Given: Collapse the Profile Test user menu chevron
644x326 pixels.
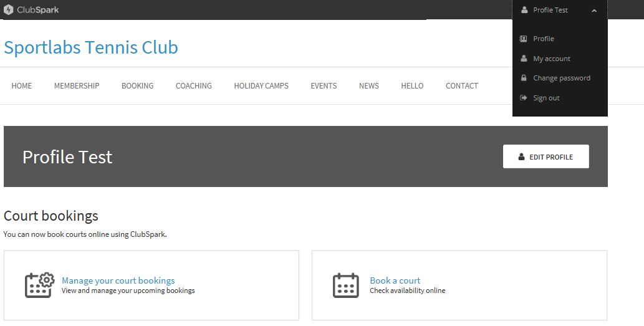Looking at the screenshot, I should coord(594,11).
